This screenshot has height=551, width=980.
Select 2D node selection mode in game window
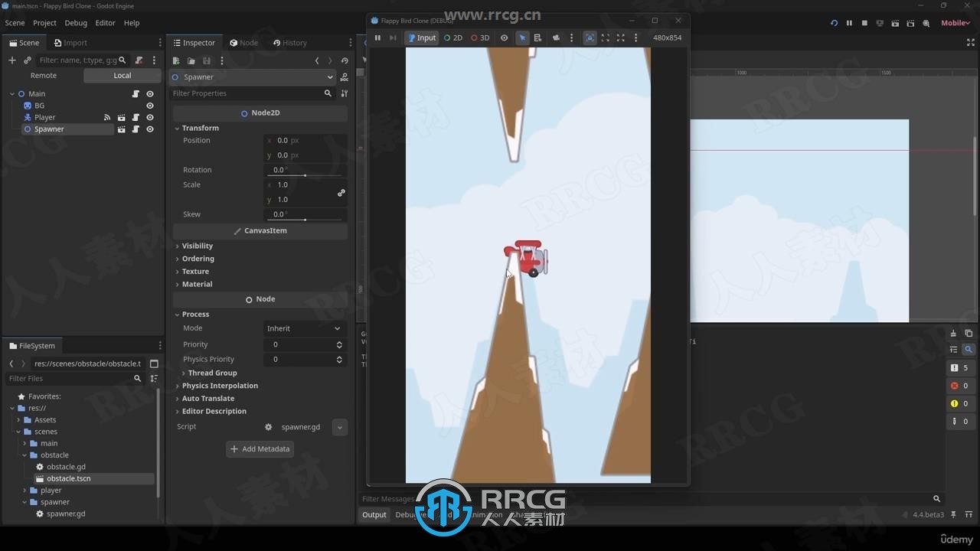[x=453, y=37]
